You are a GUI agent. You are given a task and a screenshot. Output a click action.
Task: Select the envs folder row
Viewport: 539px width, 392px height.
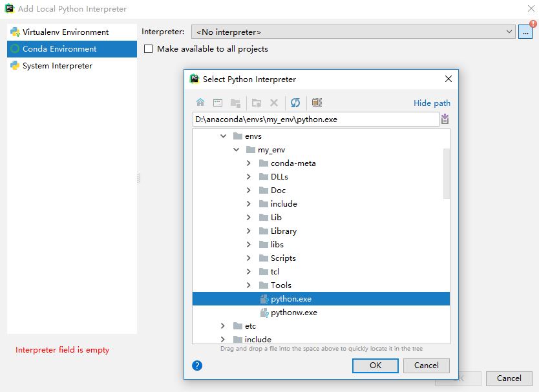(x=321, y=136)
